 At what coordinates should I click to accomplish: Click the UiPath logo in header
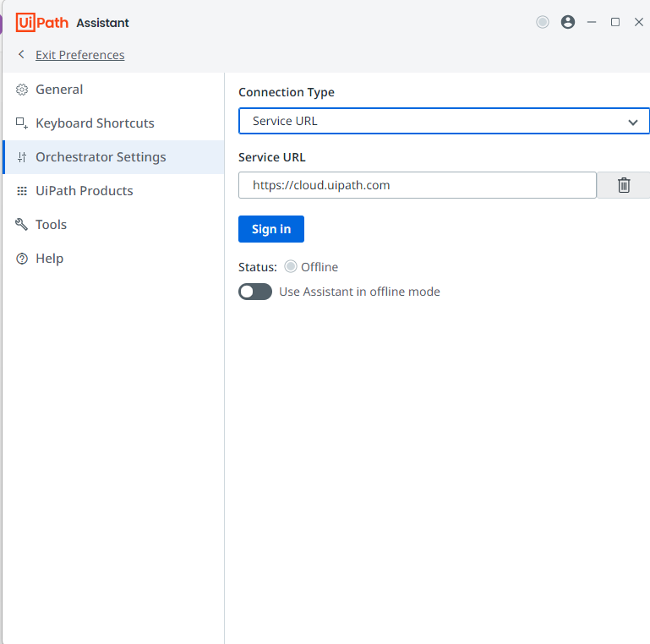42,22
